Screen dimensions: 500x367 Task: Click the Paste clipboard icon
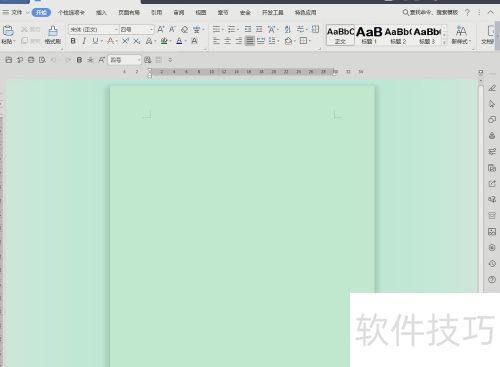[8, 31]
